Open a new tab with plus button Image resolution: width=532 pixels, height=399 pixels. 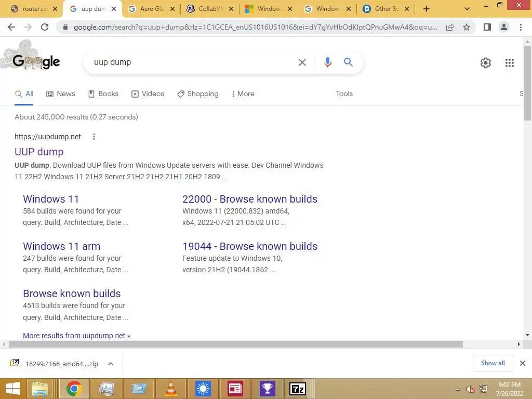click(427, 9)
